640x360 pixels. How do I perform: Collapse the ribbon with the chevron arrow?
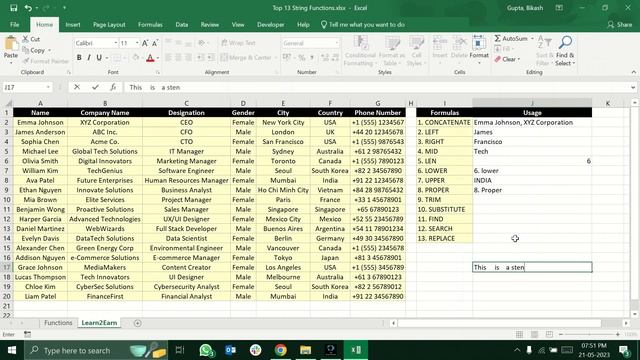pos(633,72)
